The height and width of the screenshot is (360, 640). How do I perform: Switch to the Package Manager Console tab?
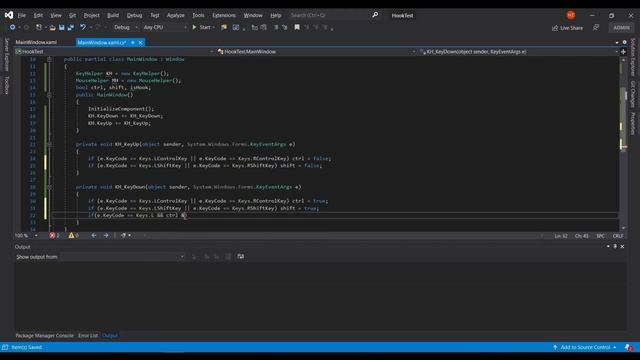44,336
